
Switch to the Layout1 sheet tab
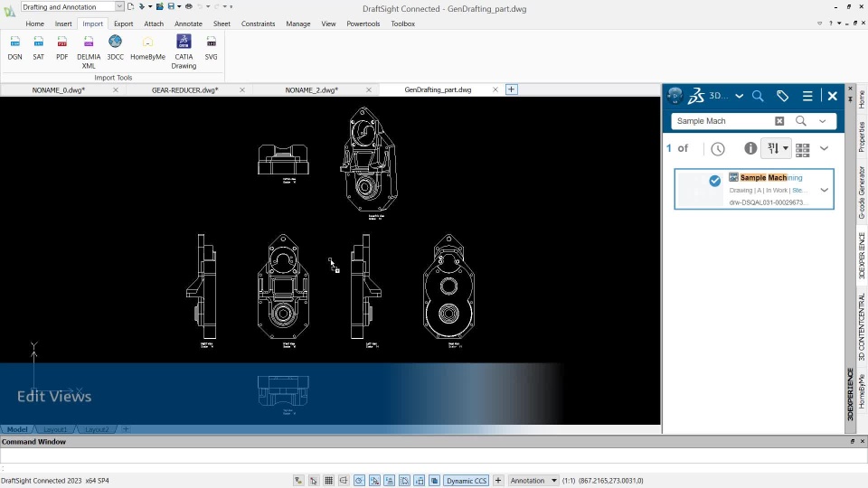(x=55, y=429)
